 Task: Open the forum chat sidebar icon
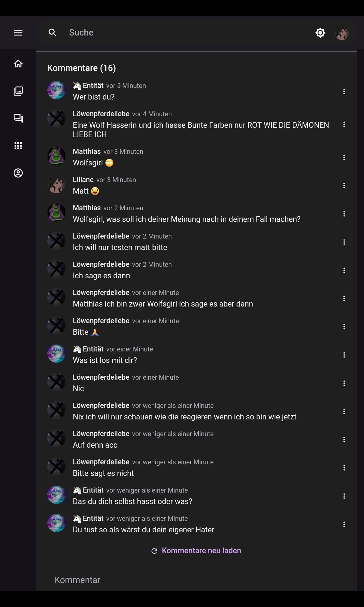[18, 118]
